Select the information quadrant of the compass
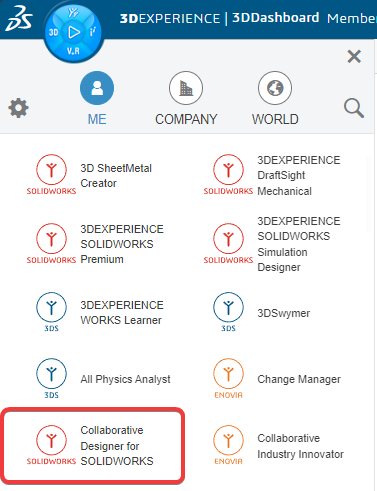 click(x=93, y=32)
